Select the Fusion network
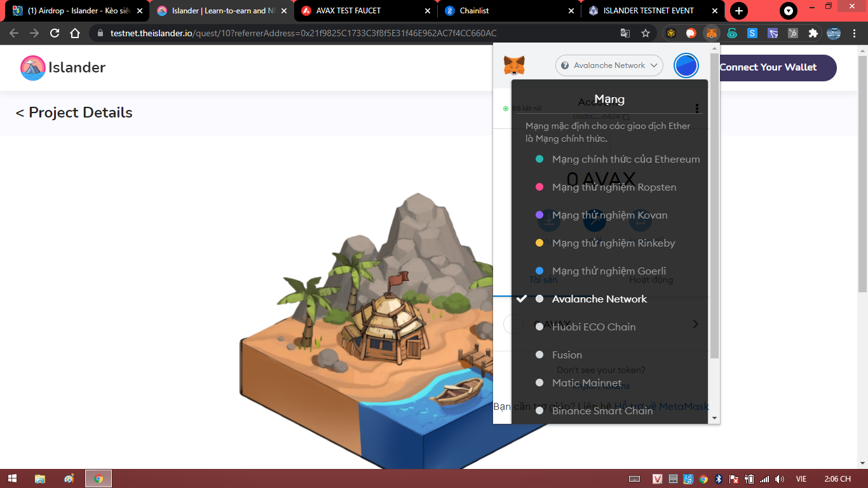The image size is (868, 488). pyautogui.click(x=609, y=355)
